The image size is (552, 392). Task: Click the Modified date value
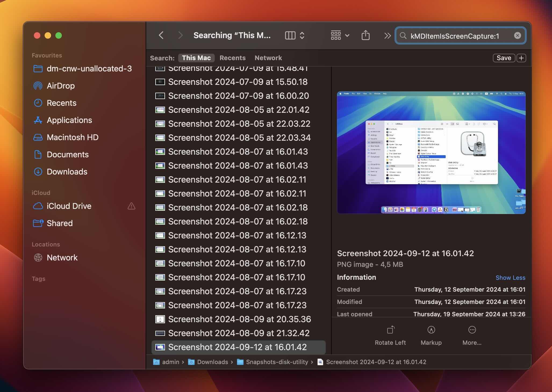point(470,302)
